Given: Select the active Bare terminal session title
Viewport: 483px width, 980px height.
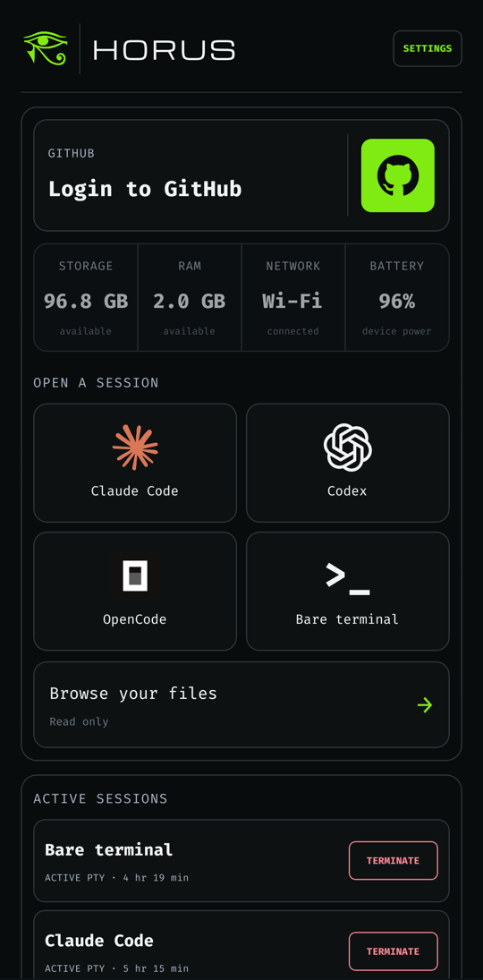Looking at the screenshot, I should (109, 850).
